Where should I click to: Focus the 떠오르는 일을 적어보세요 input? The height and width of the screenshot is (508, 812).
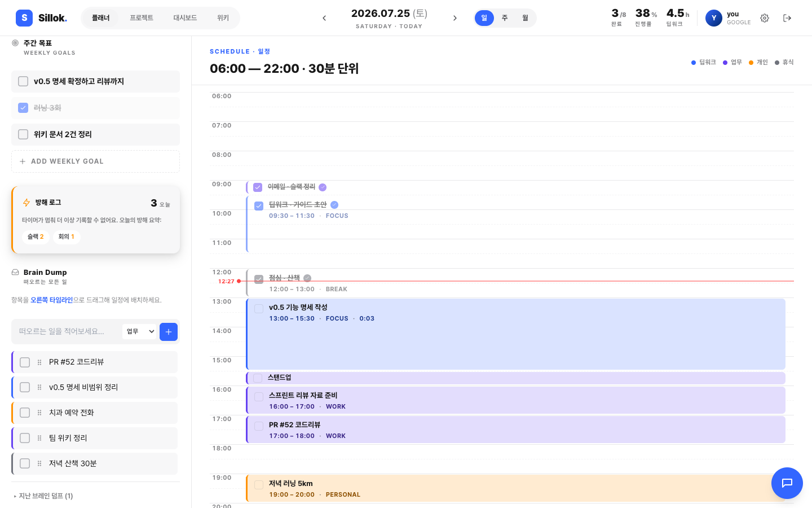click(67, 332)
